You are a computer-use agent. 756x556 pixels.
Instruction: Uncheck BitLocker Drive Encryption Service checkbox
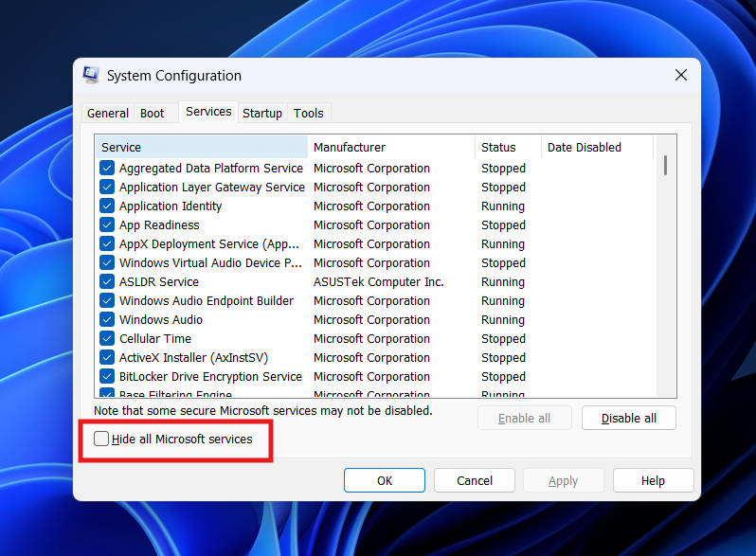[x=107, y=377]
